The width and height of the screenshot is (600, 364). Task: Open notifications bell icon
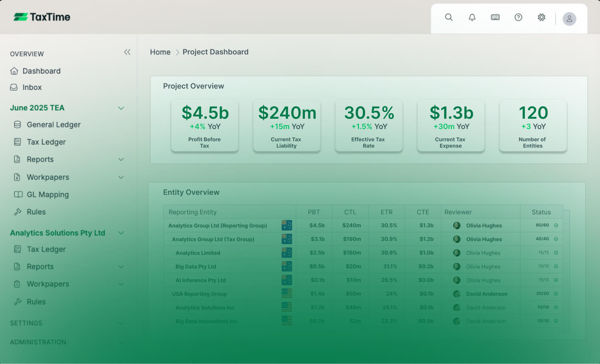pyautogui.click(x=472, y=17)
